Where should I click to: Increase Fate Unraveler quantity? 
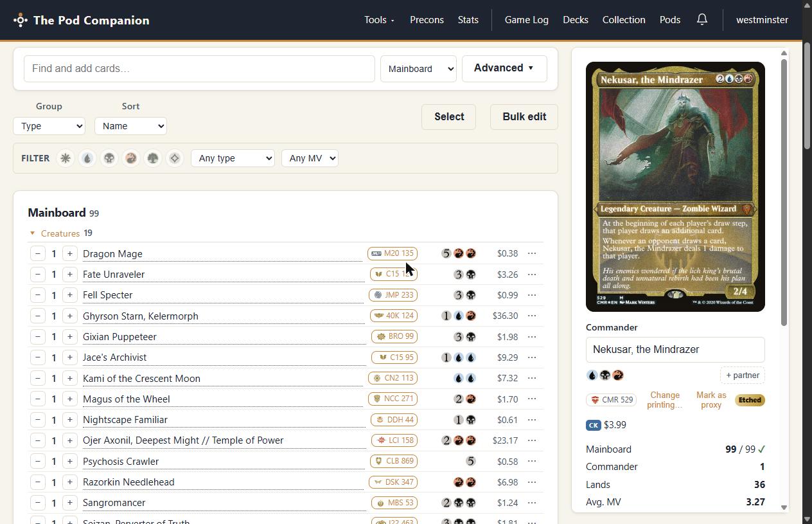70,275
